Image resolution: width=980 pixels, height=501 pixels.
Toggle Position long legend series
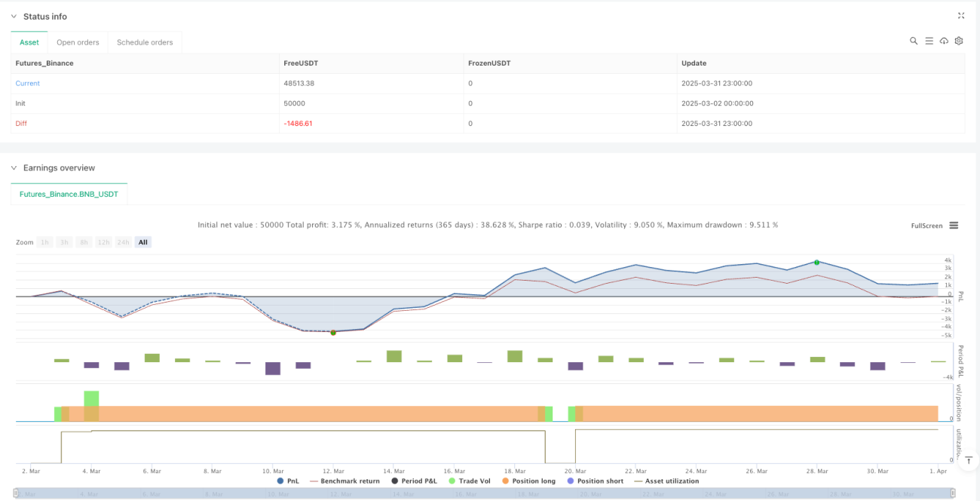(x=531, y=481)
